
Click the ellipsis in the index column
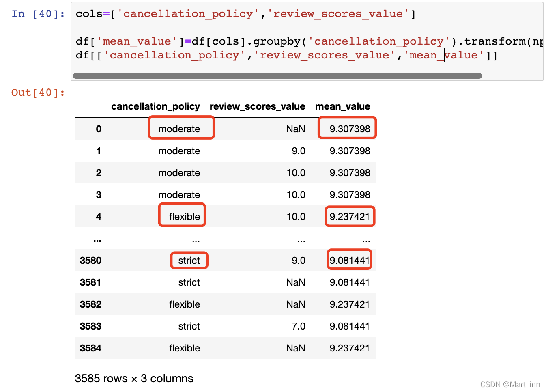tap(97, 240)
